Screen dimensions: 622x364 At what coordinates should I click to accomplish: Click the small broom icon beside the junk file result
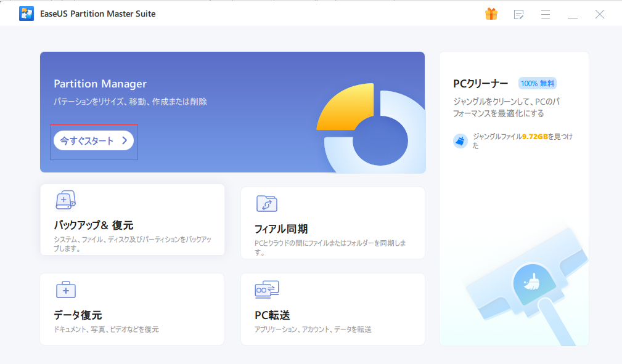coord(460,140)
